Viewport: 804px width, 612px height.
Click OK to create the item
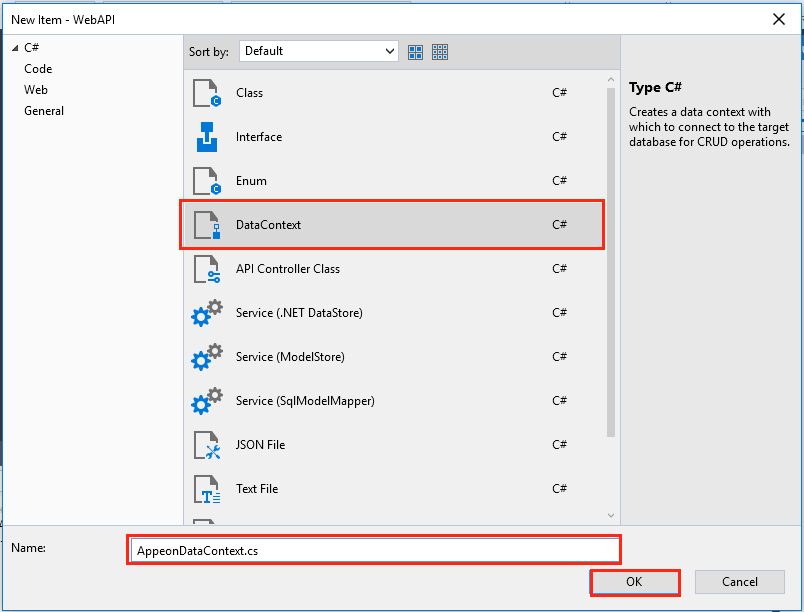[x=634, y=582]
